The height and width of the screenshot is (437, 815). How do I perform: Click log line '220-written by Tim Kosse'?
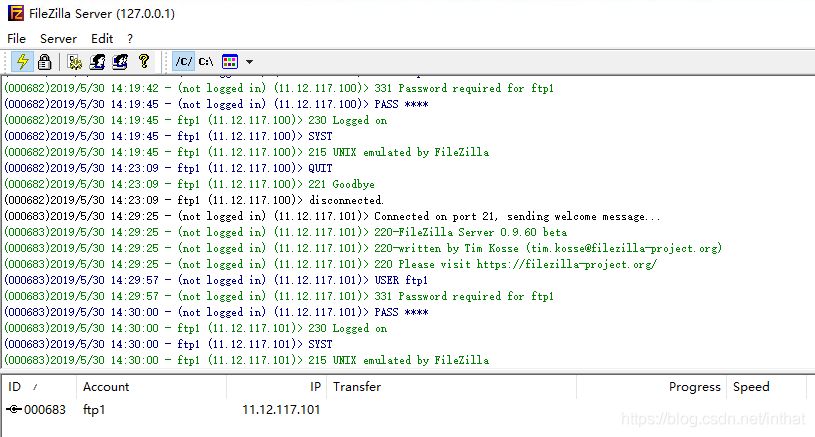pyautogui.click(x=363, y=248)
